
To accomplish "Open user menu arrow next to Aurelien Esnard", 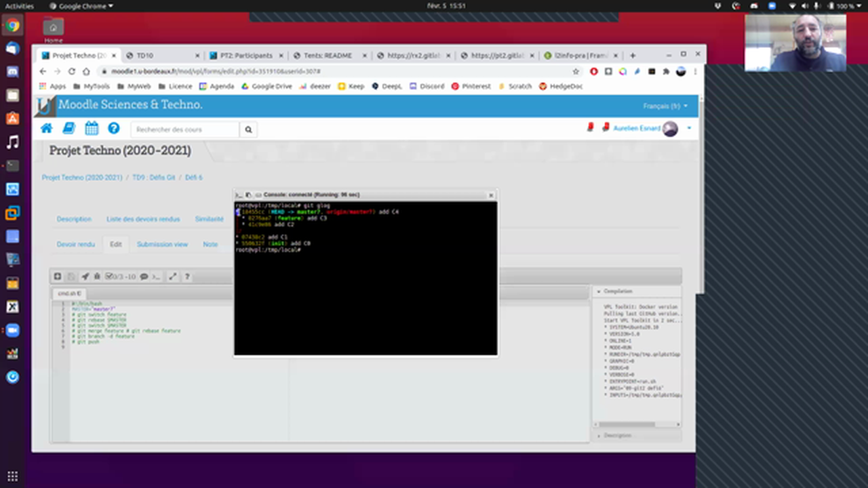I will [689, 128].
